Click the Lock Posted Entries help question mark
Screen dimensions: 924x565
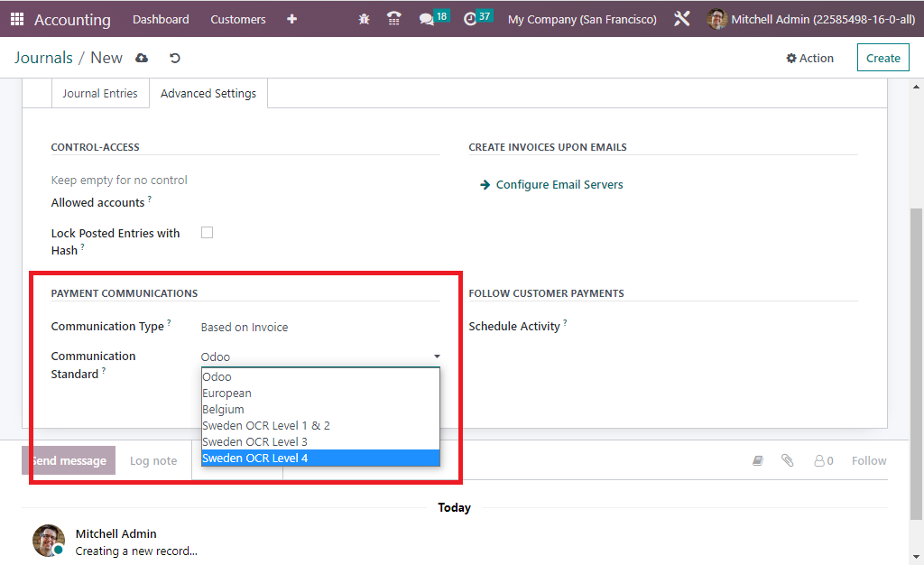tap(82, 247)
